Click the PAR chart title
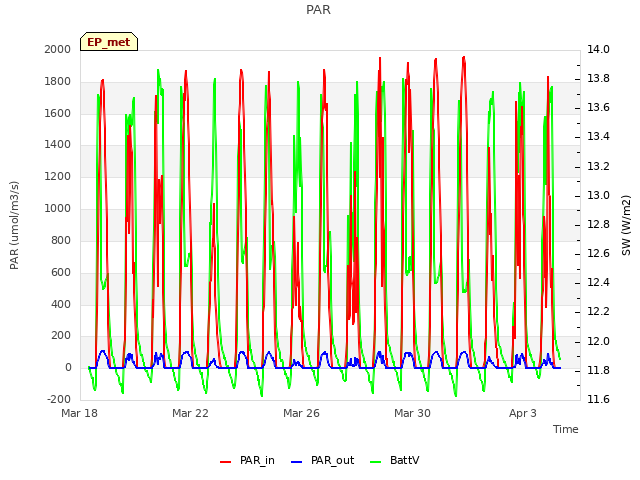The image size is (640, 480). 318,9
